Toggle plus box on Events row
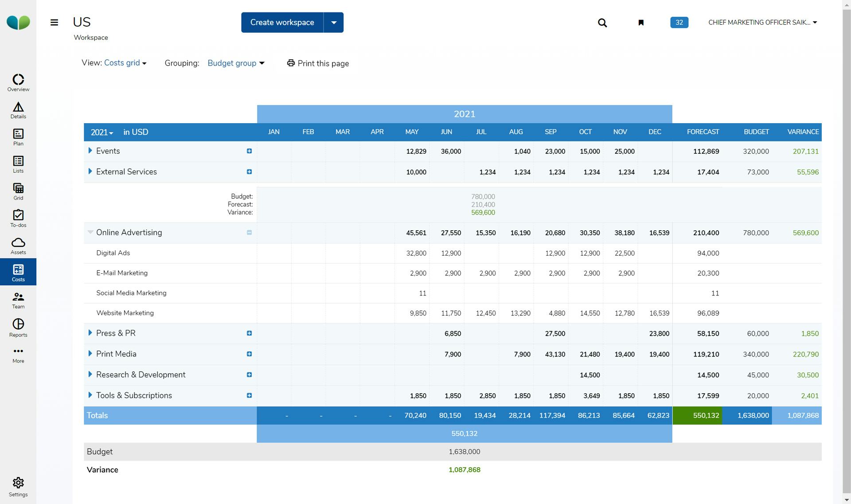The height and width of the screenshot is (504, 851). point(249,151)
